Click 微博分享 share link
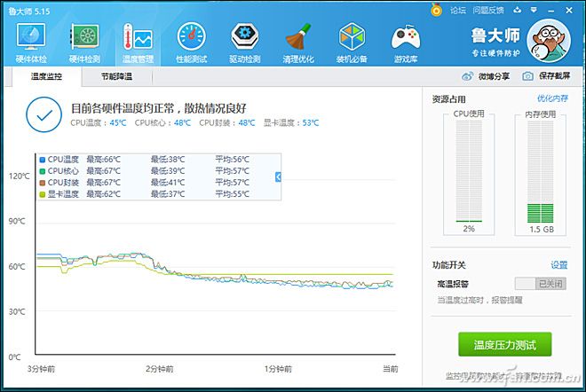The width and height of the screenshot is (586, 392). coord(494,76)
